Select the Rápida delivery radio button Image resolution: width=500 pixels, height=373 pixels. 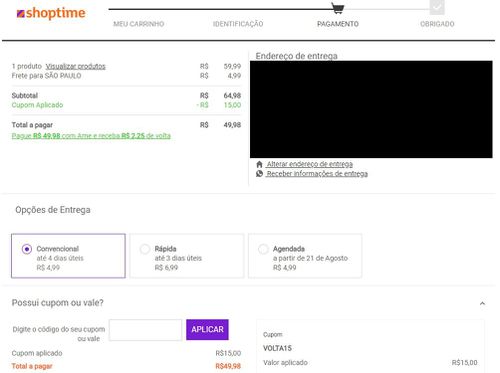(145, 249)
